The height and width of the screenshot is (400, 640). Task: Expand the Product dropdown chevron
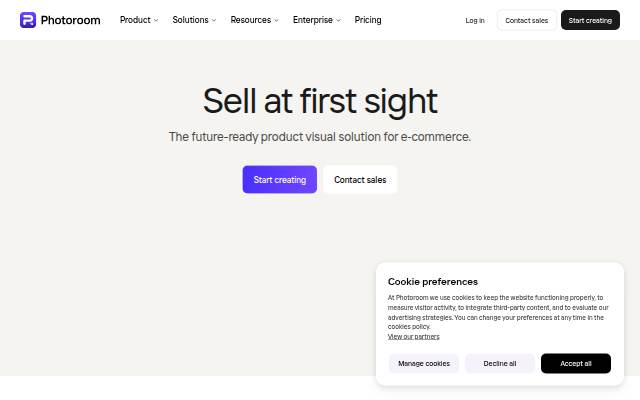pyautogui.click(x=156, y=20)
